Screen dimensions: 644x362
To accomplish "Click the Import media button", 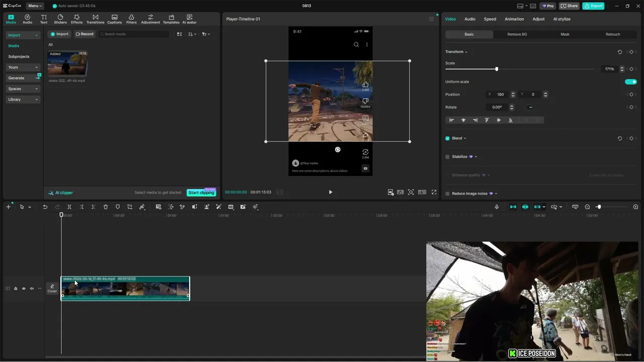I will [x=59, y=34].
